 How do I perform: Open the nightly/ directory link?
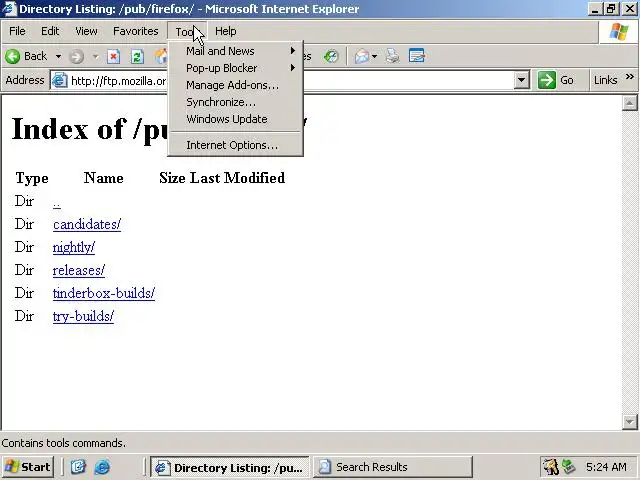coord(74,247)
